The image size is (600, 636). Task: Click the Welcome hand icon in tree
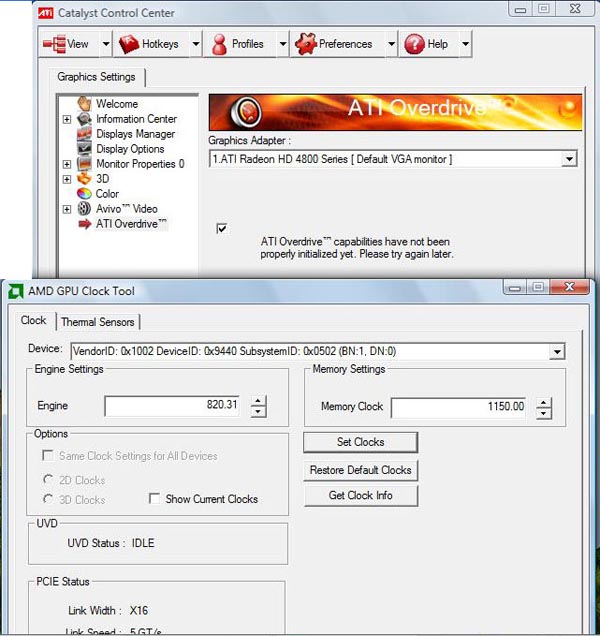click(84, 103)
